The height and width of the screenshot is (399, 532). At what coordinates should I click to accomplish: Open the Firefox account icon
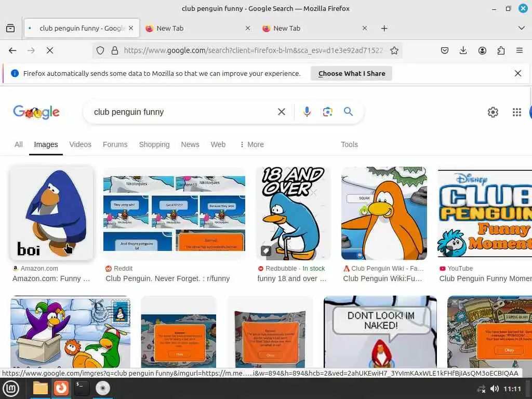tap(482, 50)
